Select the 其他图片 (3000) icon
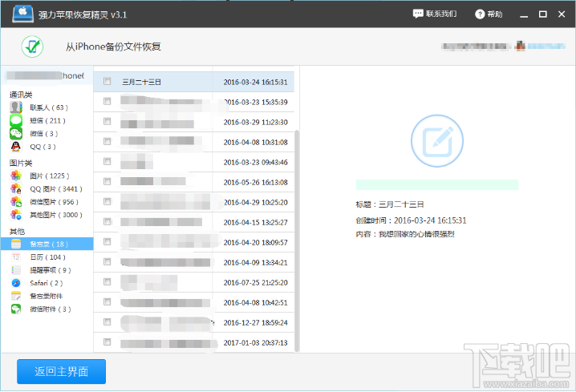 (16, 215)
